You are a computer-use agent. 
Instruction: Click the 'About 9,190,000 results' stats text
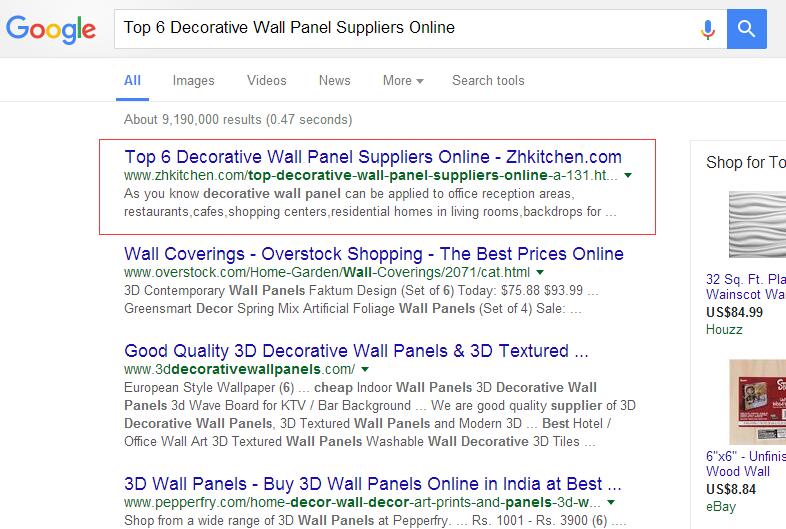[238, 119]
